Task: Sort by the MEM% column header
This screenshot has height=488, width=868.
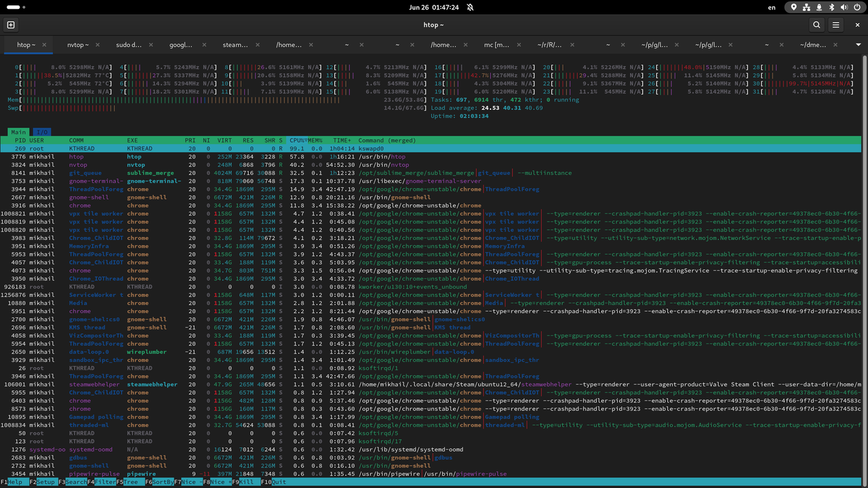Action: (x=315, y=140)
